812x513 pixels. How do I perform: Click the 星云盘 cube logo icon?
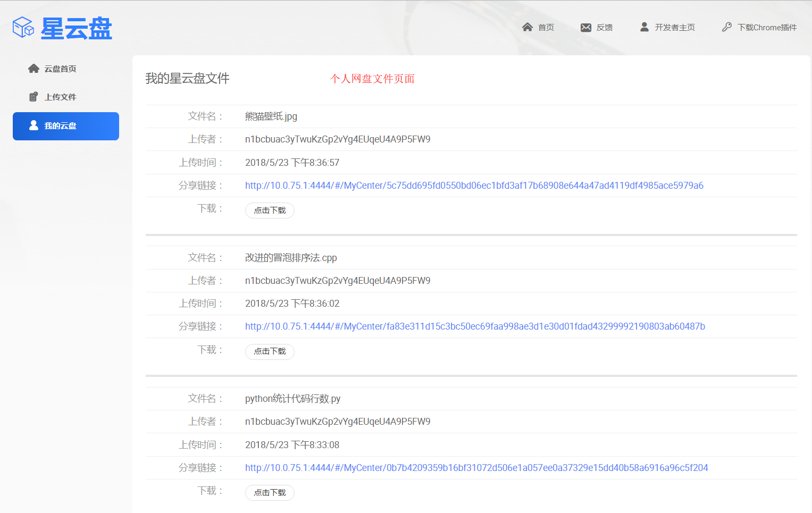(23, 27)
